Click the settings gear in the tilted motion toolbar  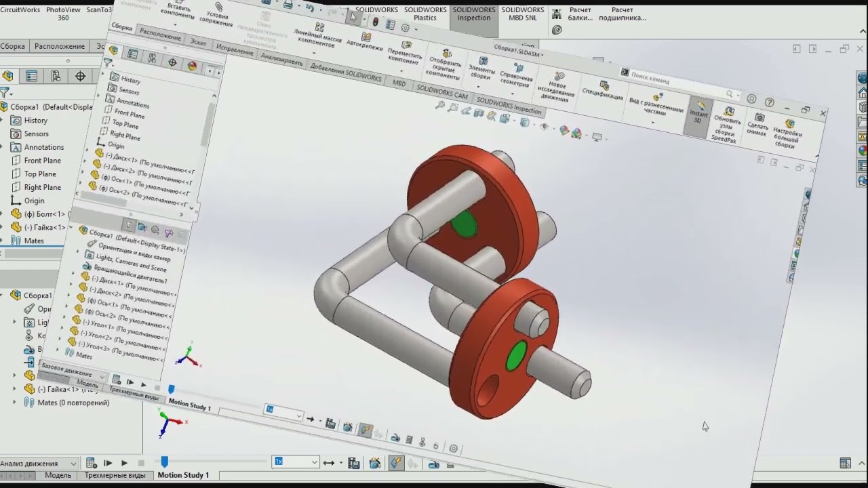tap(453, 448)
